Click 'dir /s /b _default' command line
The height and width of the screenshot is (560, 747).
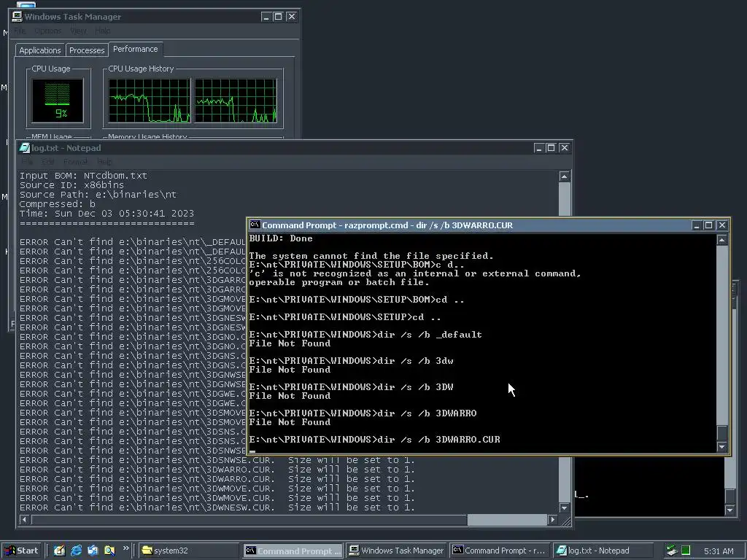(365, 335)
